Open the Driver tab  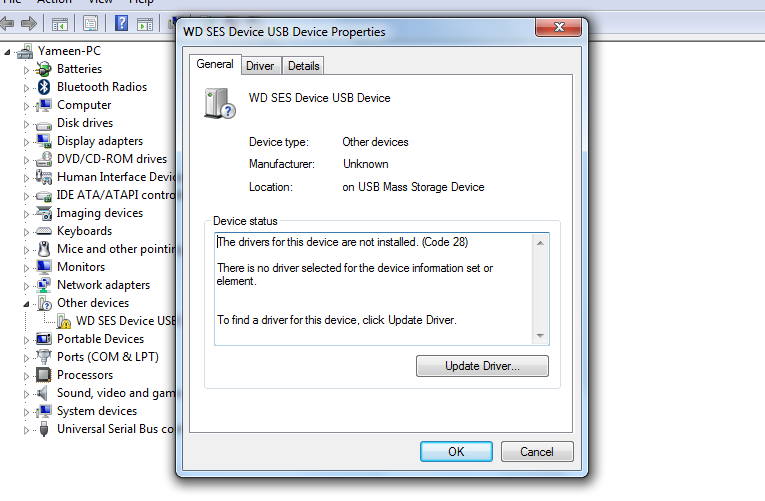[x=260, y=66]
